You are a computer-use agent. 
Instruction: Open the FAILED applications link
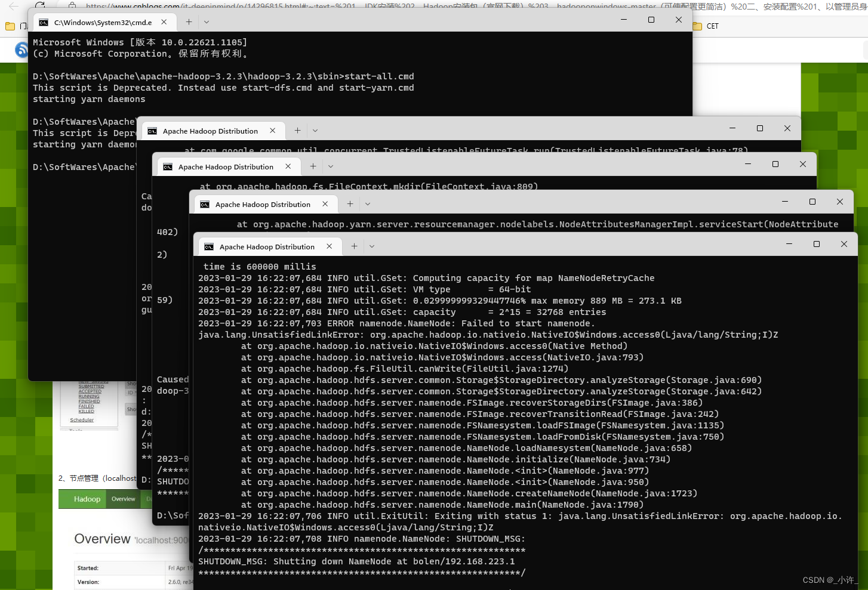click(86, 406)
